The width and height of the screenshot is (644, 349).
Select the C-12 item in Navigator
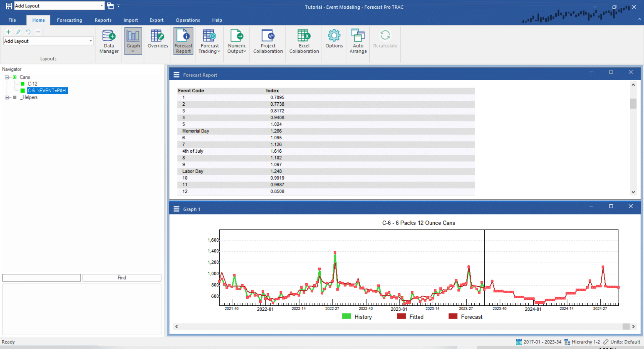click(33, 84)
